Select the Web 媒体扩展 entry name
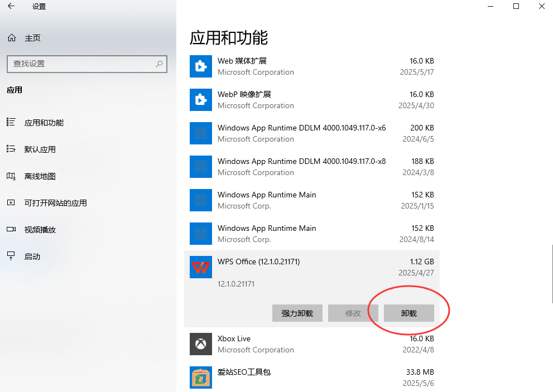The height and width of the screenshot is (392, 553). pyautogui.click(x=242, y=61)
